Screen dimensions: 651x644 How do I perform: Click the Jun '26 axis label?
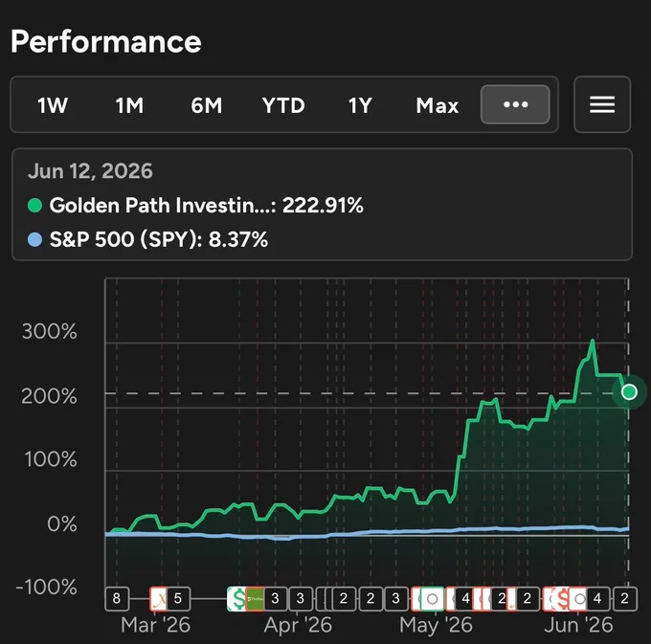578,625
